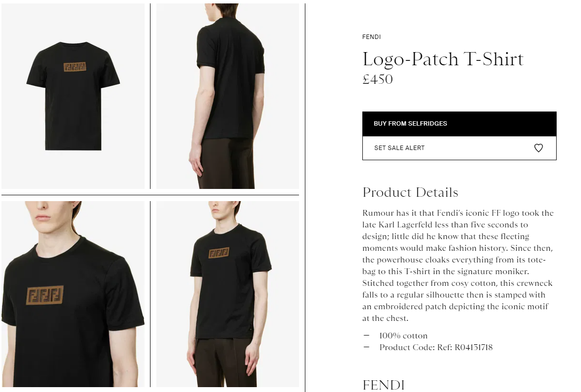This screenshot has width=581, height=392.
Task: Click the £450 price text
Action: tap(377, 79)
